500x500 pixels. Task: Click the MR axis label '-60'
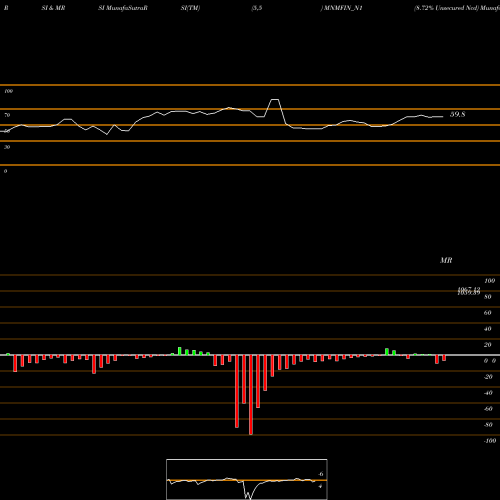click(488, 409)
